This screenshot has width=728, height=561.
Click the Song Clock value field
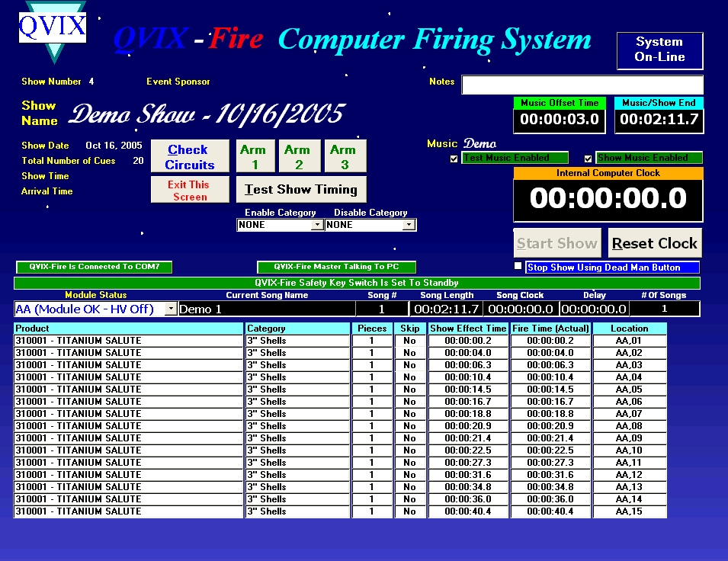[521, 309]
